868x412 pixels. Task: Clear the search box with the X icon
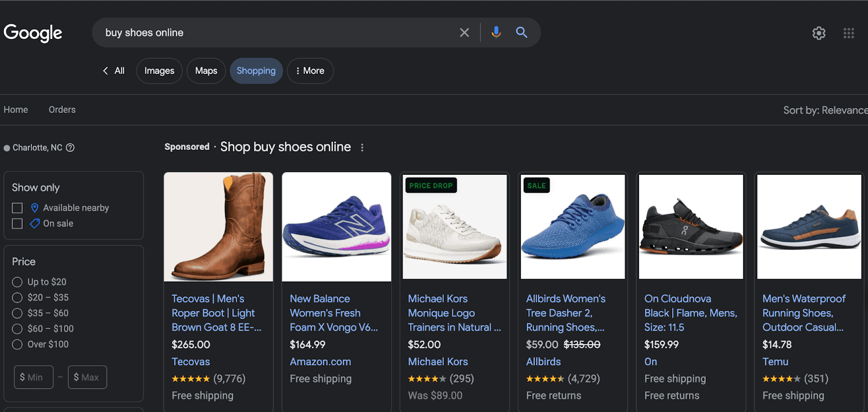[464, 33]
